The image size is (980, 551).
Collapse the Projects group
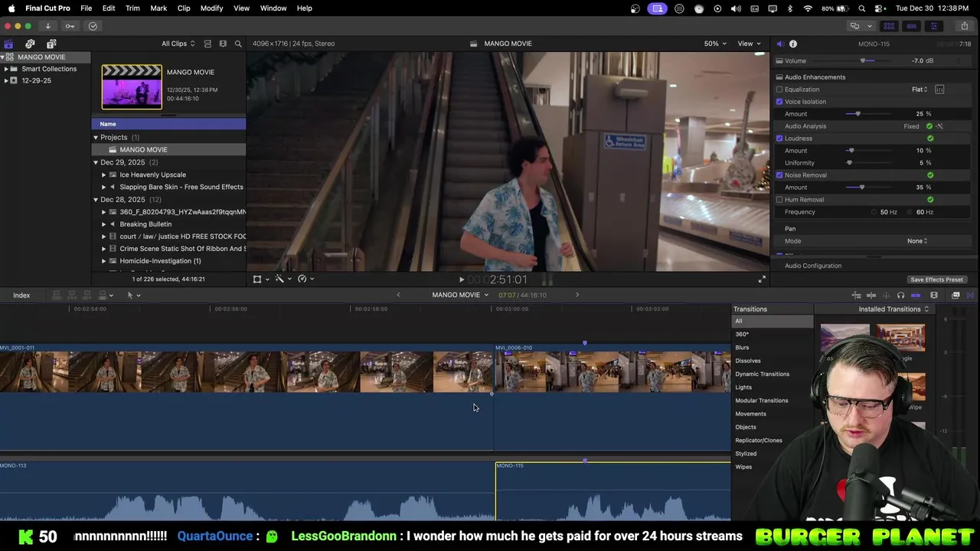(96, 138)
